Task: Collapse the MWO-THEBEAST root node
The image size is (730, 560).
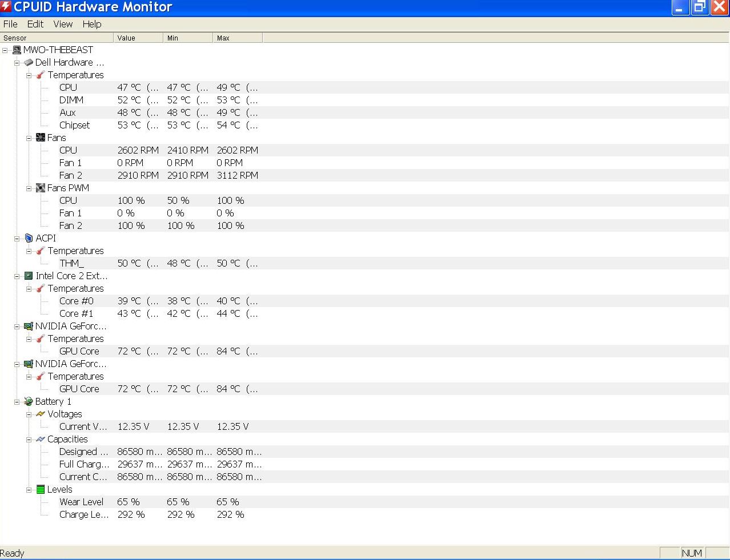Action: 5,50
